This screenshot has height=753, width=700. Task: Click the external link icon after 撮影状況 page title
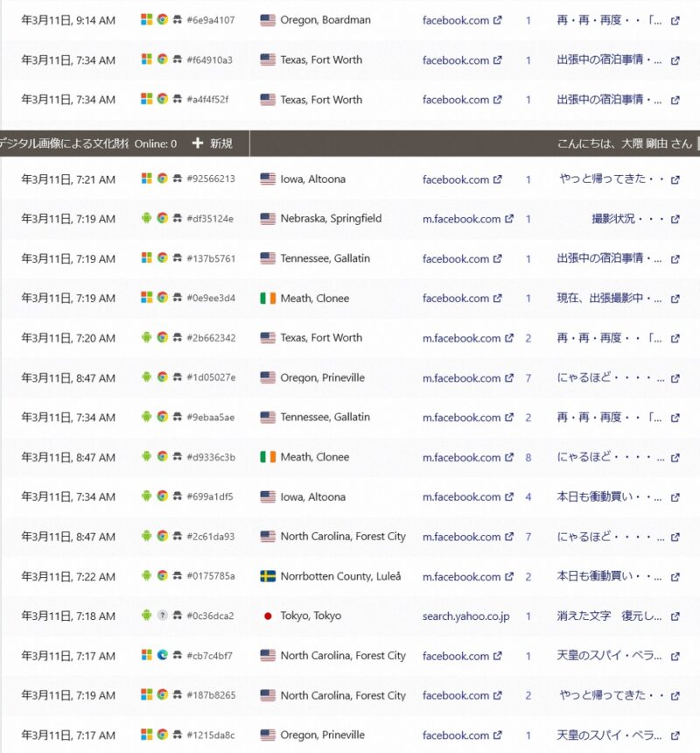tap(675, 219)
